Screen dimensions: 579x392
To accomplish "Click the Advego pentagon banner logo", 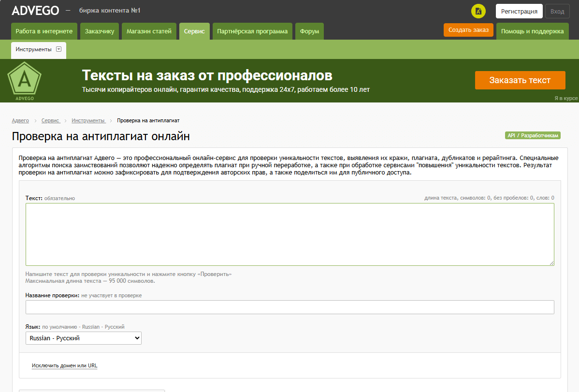I will [24, 80].
